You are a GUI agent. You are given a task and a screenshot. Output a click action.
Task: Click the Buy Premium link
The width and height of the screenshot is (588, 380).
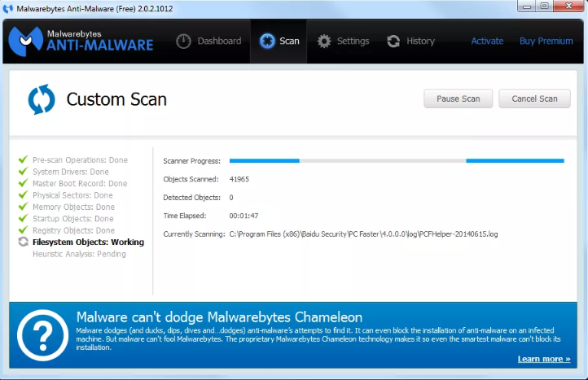tap(546, 41)
